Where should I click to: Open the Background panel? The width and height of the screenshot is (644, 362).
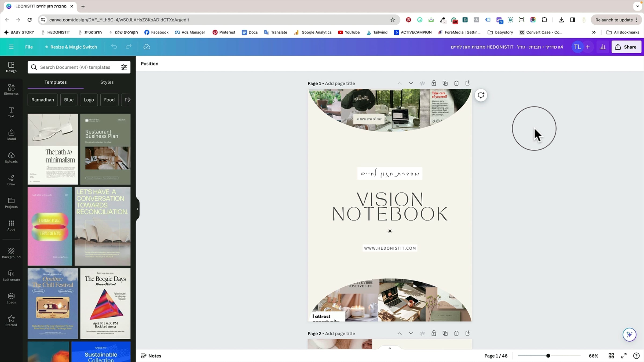[11, 253]
